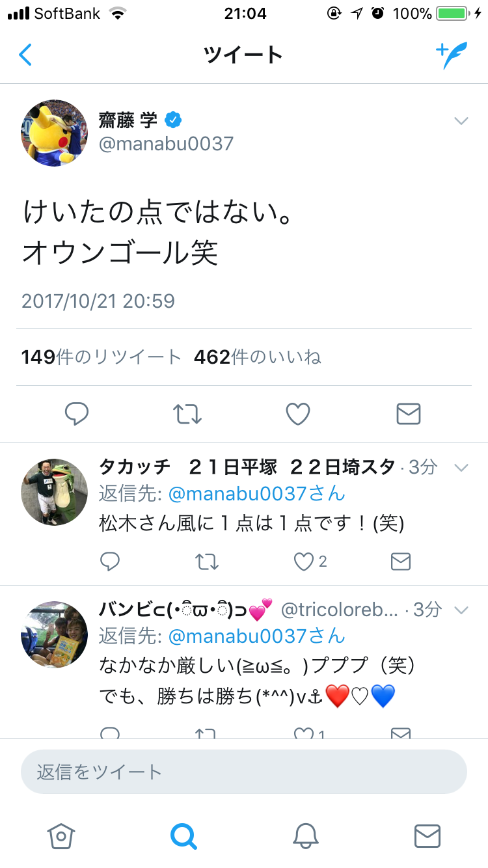
Task: Retweet タカッチ's reply
Action: click(x=207, y=562)
